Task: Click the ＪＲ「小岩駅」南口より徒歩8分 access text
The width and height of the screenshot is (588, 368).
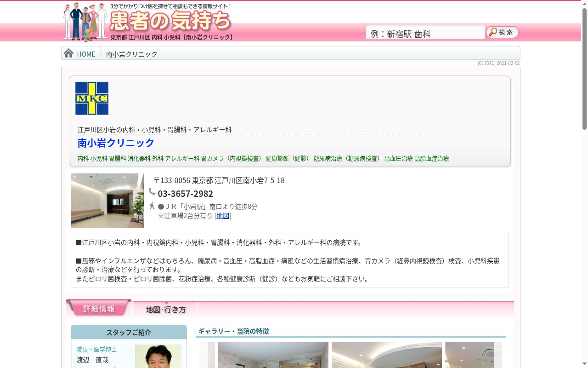Action: [x=208, y=207]
